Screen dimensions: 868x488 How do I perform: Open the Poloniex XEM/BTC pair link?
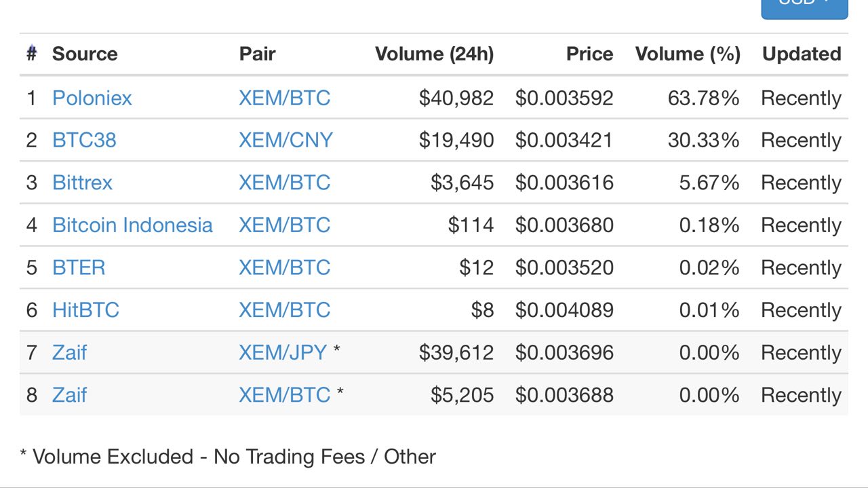[x=284, y=98]
